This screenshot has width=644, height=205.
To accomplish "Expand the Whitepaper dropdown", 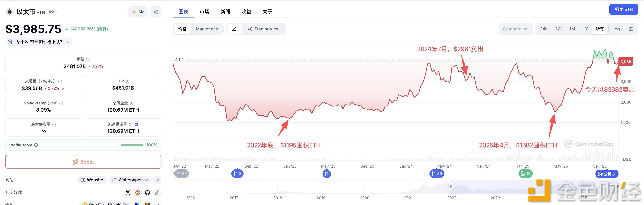I will point(130,180).
